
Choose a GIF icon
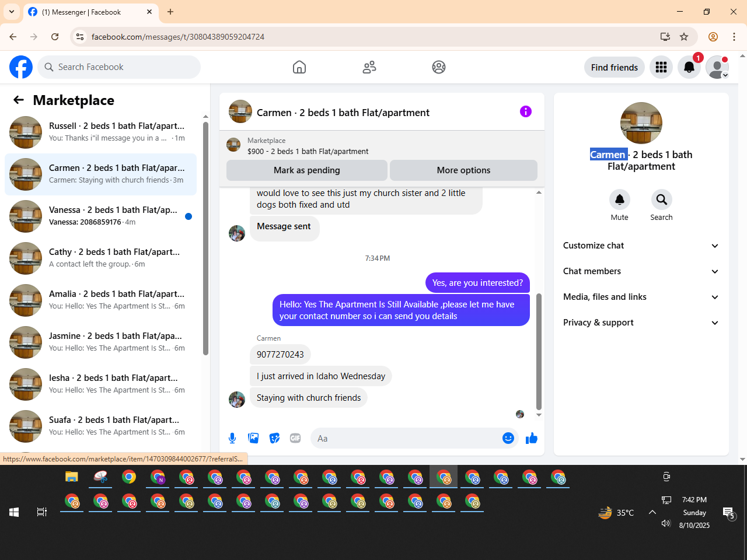coord(295,438)
